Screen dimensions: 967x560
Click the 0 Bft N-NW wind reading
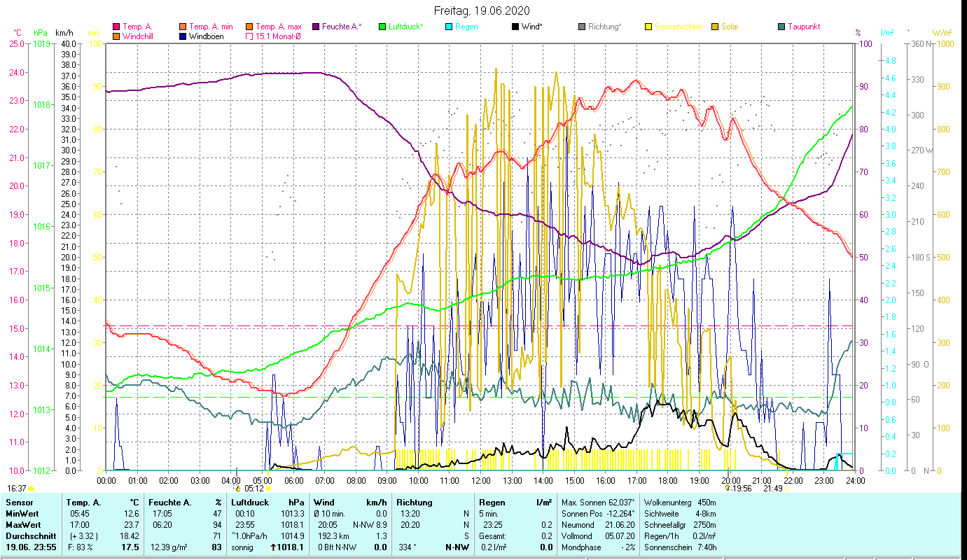coord(338,547)
